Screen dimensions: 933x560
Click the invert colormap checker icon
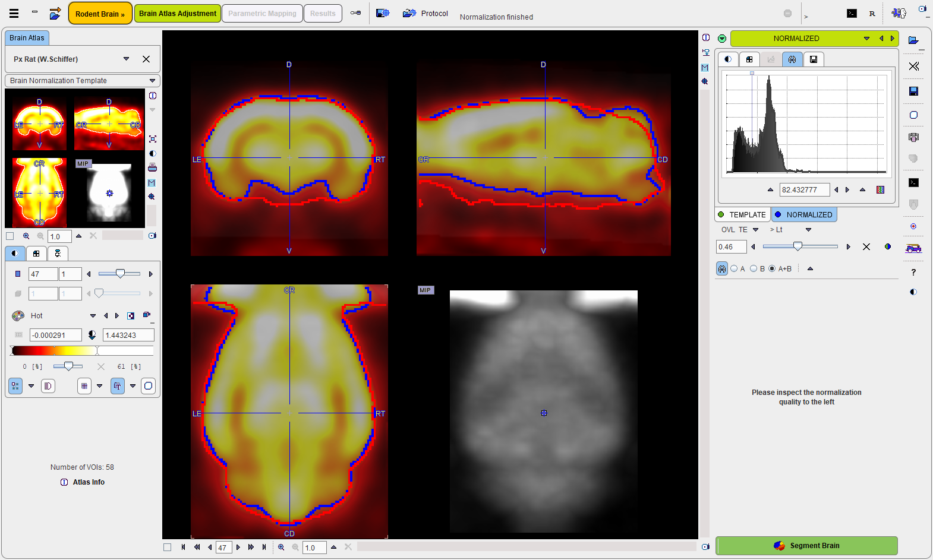[x=131, y=316]
